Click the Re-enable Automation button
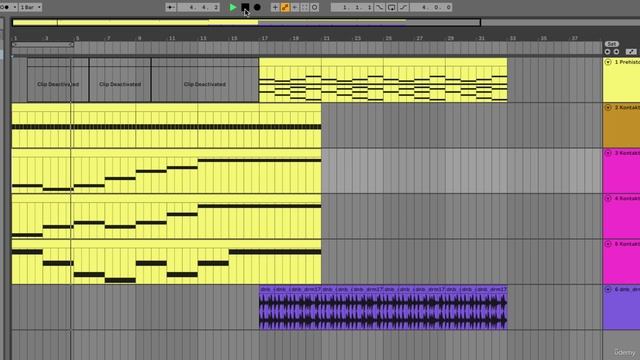Image resolution: width=640 pixels, height=360 pixels. click(x=295, y=7)
